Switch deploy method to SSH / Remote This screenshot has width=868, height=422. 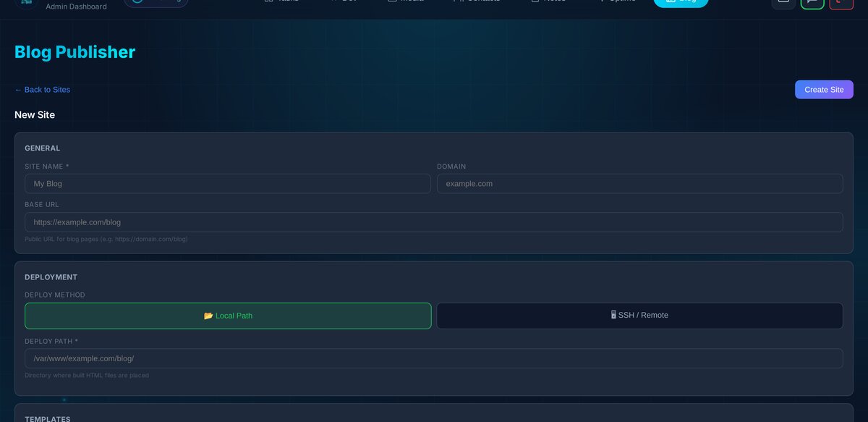click(639, 315)
